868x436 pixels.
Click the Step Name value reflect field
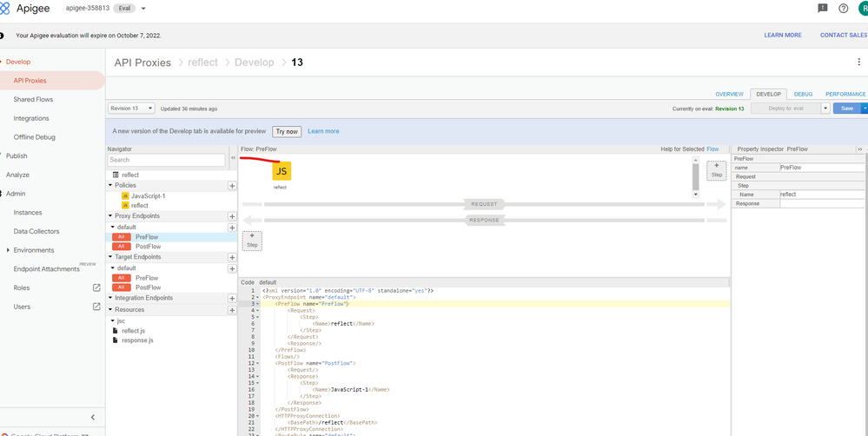click(821, 195)
